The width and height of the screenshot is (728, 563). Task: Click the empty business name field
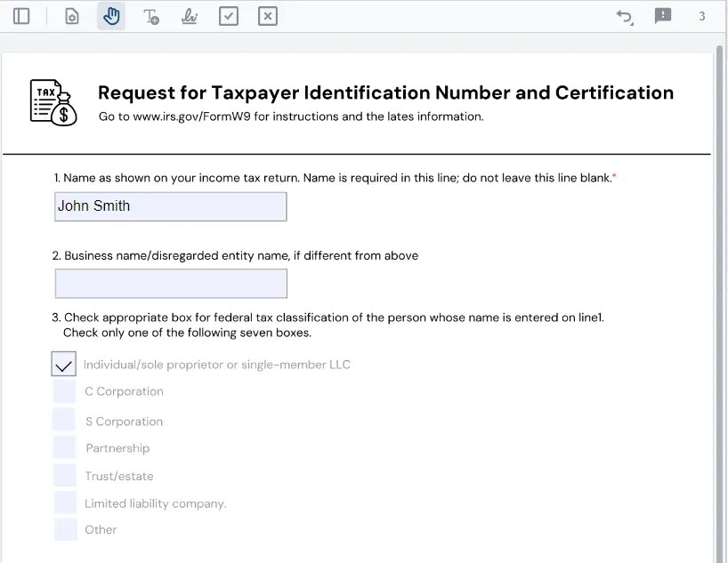pos(171,284)
